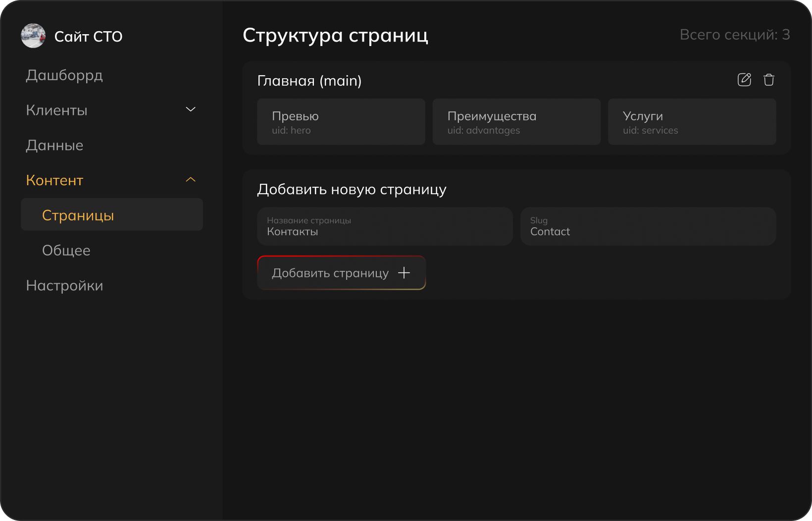The height and width of the screenshot is (521, 812).
Task: Expand the Клиенты sidebar menu
Action: tap(191, 109)
